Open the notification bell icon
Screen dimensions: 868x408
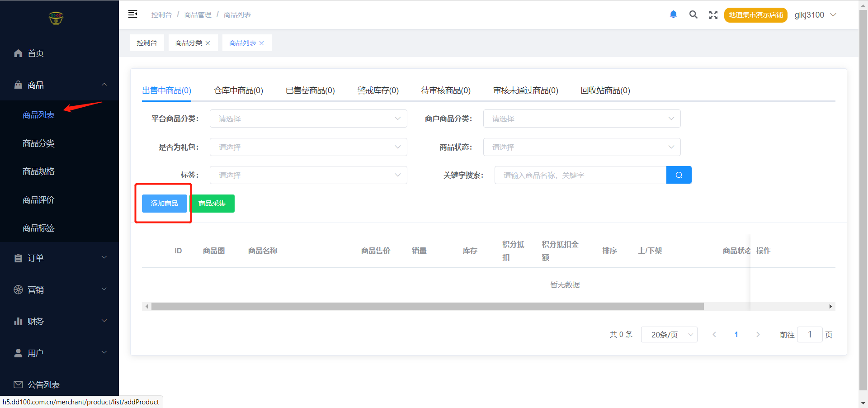pos(673,14)
